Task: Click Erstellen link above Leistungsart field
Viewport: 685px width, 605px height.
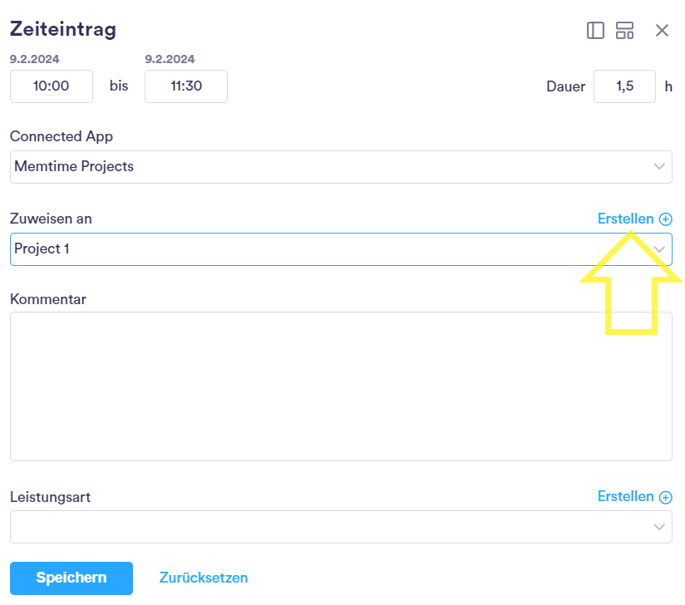Action: (625, 496)
